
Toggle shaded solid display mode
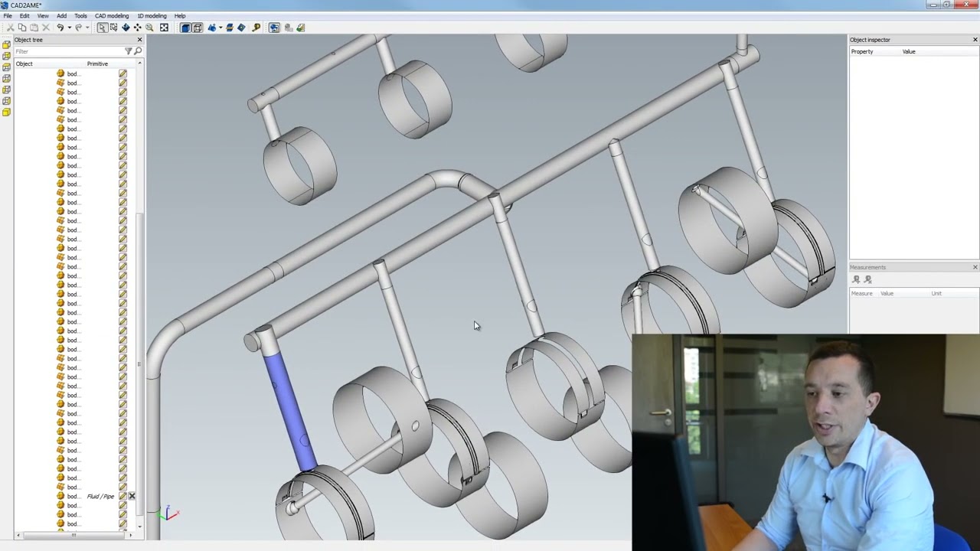[185, 28]
